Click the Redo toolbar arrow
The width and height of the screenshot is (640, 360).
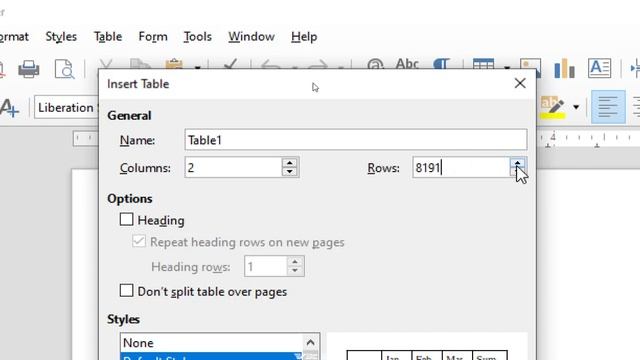[318, 64]
